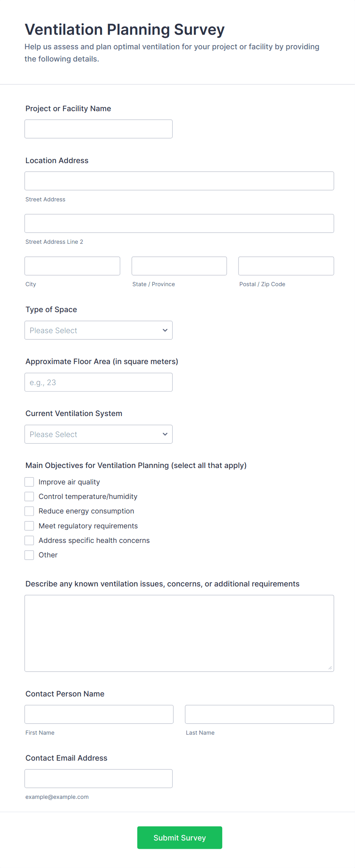The width and height of the screenshot is (355, 868).
Task: Check Address specific health concerns
Action: coord(29,541)
